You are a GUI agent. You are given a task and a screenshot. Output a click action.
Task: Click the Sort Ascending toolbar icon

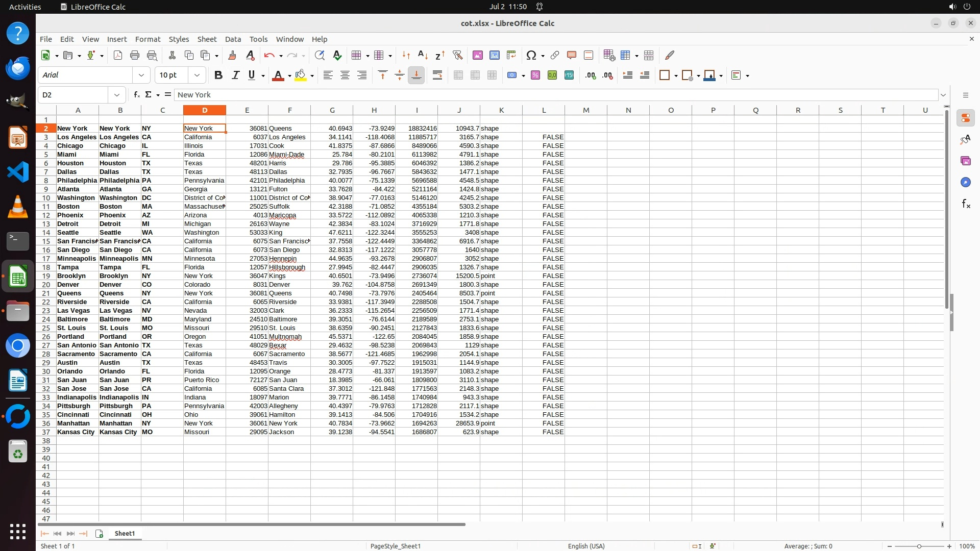click(x=423, y=55)
